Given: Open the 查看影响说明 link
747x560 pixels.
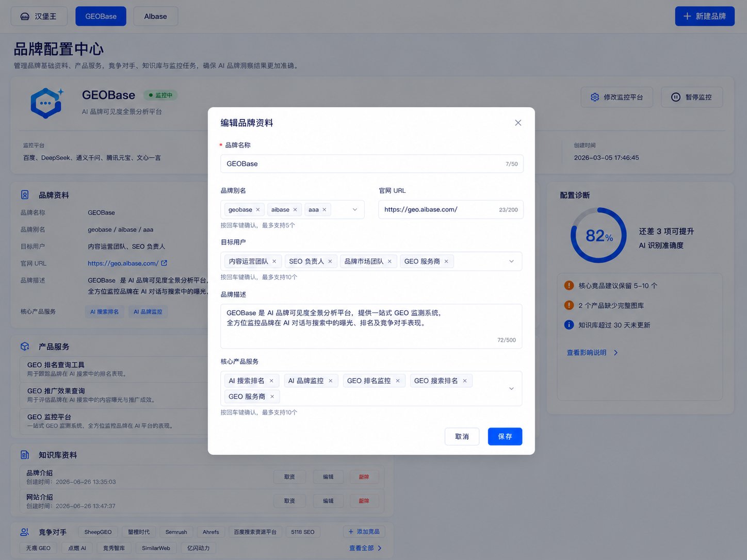Looking at the screenshot, I should pyautogui.click(x=592, y=353).
